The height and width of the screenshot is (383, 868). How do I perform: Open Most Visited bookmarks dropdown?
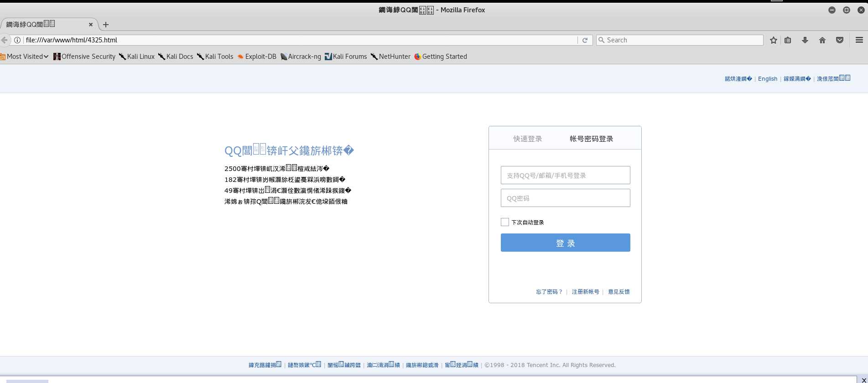(25, 57)
